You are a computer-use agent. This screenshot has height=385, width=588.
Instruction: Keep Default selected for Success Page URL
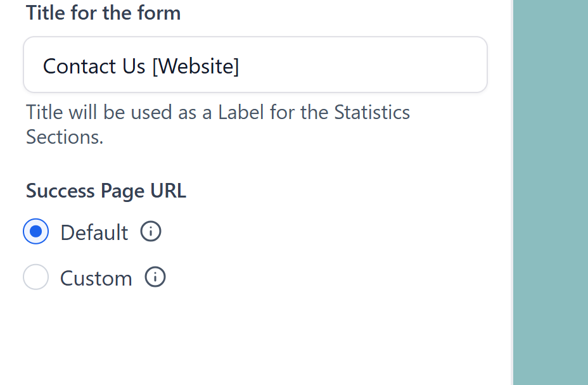(x=35, y=232)
